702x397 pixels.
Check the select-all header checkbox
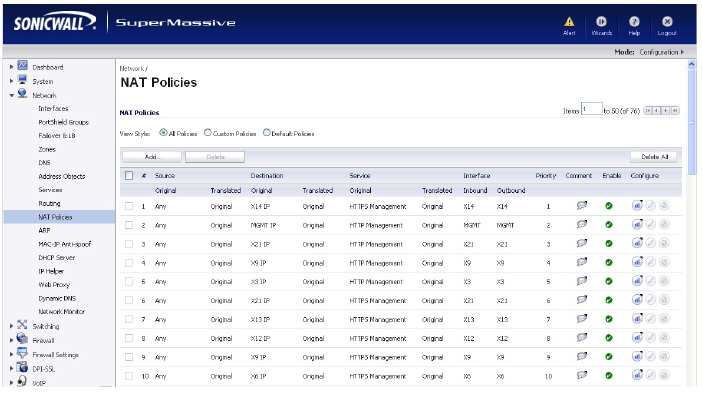pos(129,175)
